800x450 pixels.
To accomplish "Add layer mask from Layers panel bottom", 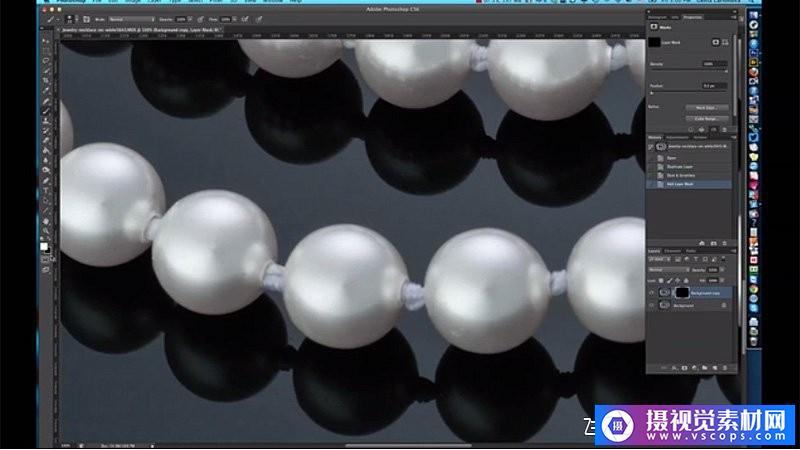I will coord(684,368).
